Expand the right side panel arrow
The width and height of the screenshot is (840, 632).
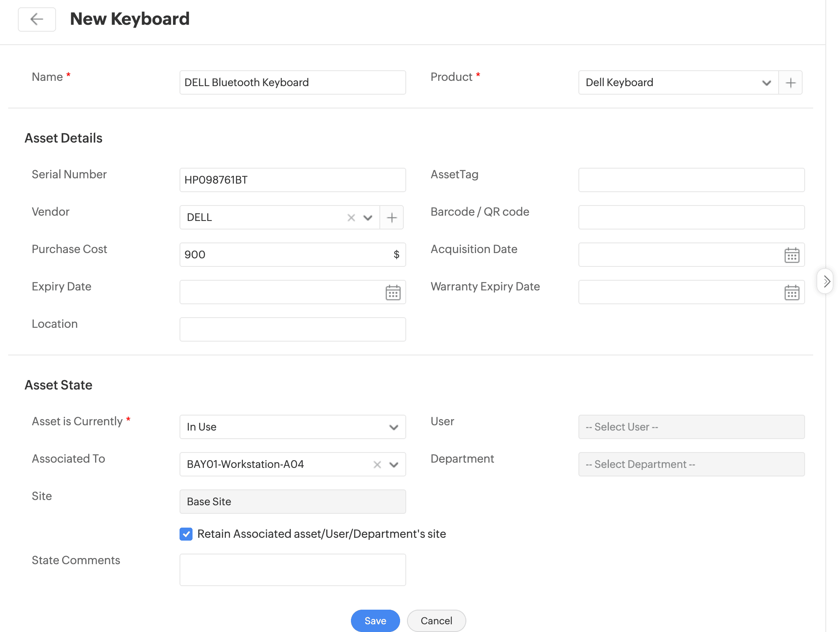(x=826, y=281)
